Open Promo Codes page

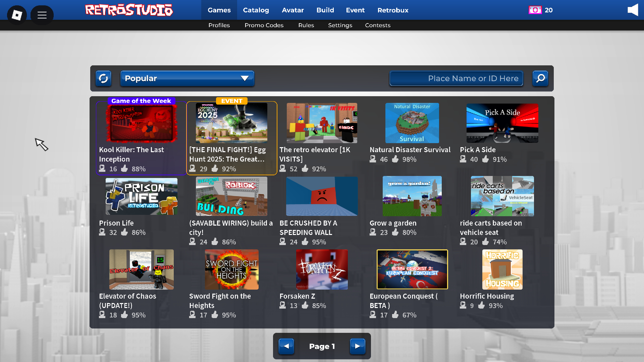pyautogui.click(x=264, y=25)
